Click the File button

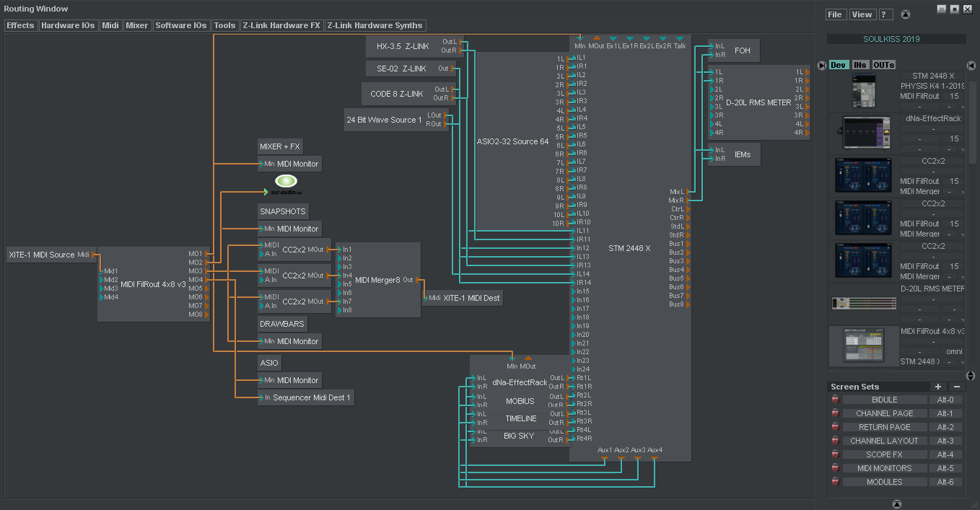(835, 14)
